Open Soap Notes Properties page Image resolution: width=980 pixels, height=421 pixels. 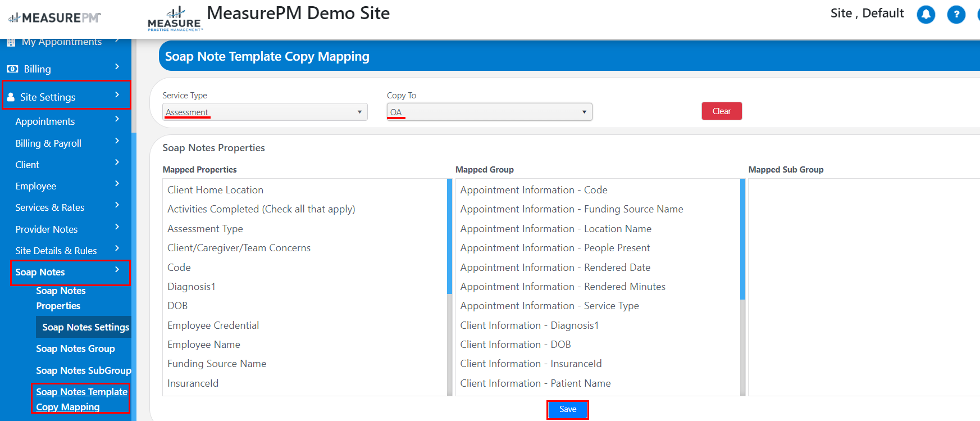tap(61, 298)
